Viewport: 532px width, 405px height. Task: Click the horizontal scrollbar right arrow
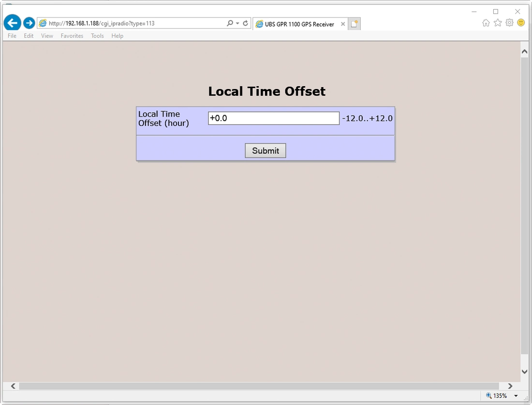coord(510,386)
